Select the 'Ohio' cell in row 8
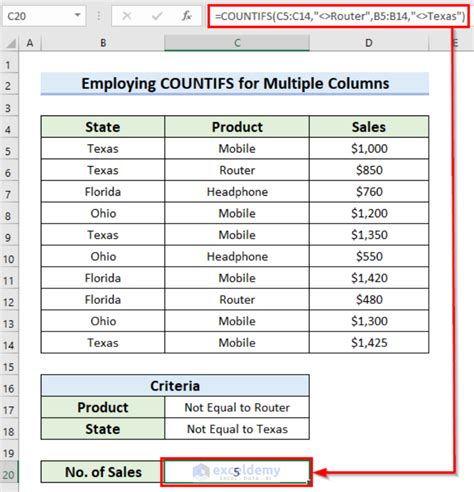474x492 pixels. pos(103,213)
